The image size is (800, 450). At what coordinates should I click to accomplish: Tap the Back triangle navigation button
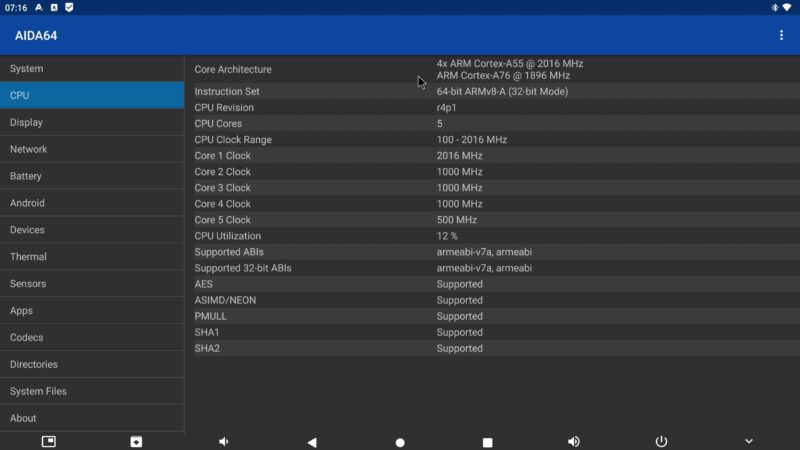(x=312, y=442)
